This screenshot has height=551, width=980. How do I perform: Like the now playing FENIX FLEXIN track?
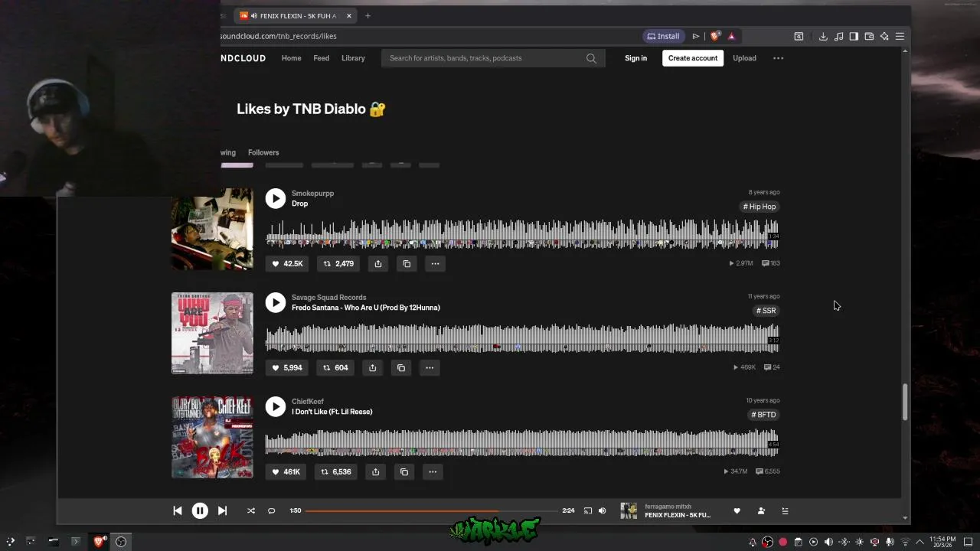coord(737,510)
